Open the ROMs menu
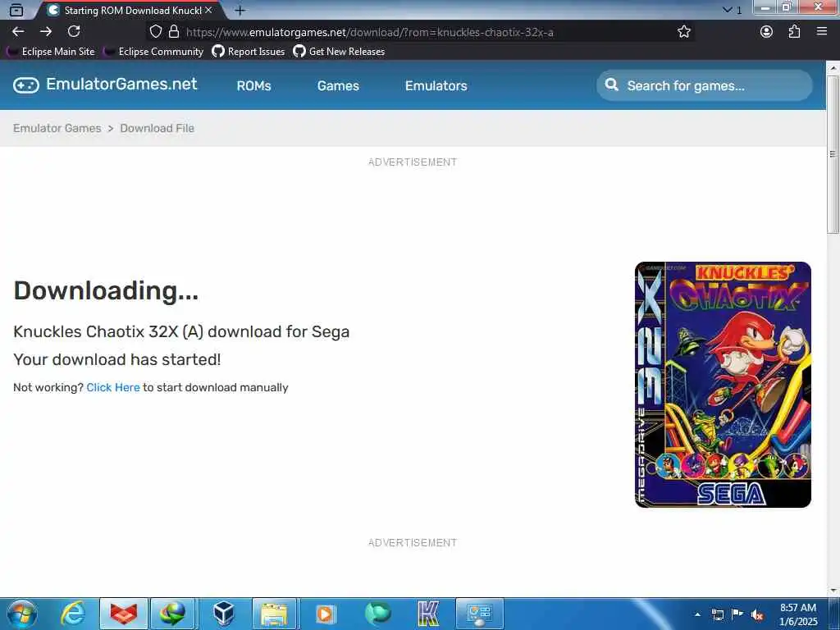 pyautogui.click(x=254, y=85)
